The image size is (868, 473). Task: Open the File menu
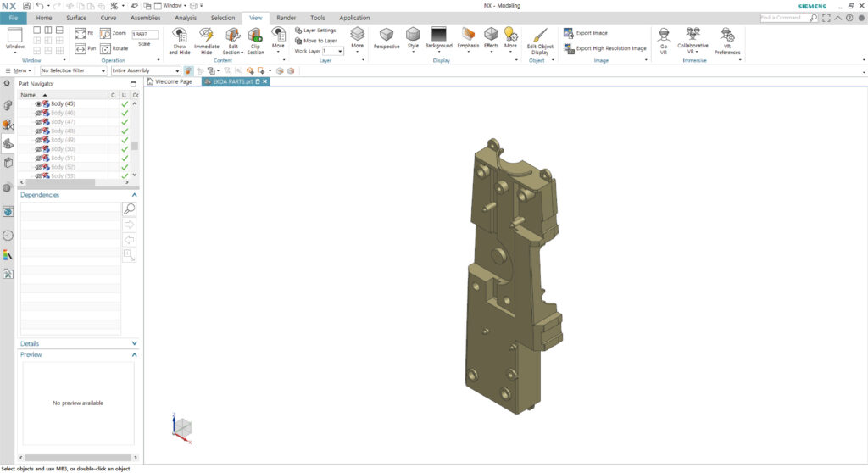point(14,18)
